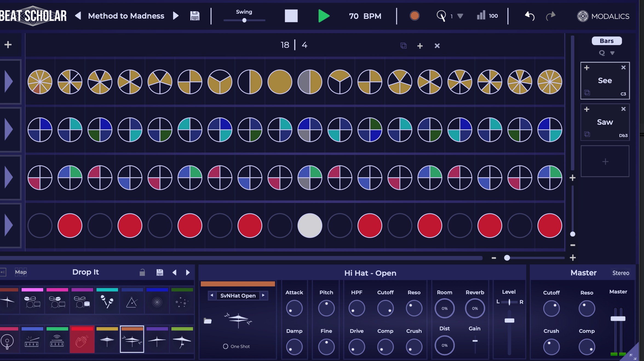Open the Bars tab
Image resolution: width=644 pixels, height=361 pixels.
pyautogui.click(x=606, y=41)
